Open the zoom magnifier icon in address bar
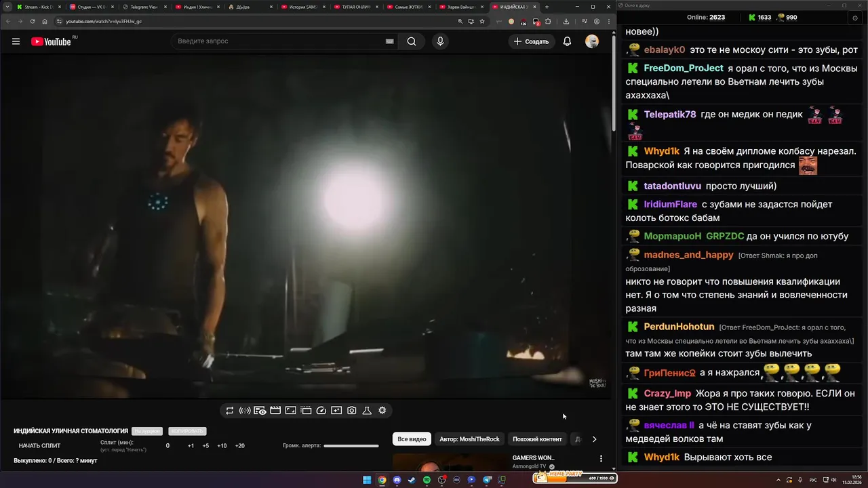This screenshot has height=488, width=868. click(x=460, y=21)
